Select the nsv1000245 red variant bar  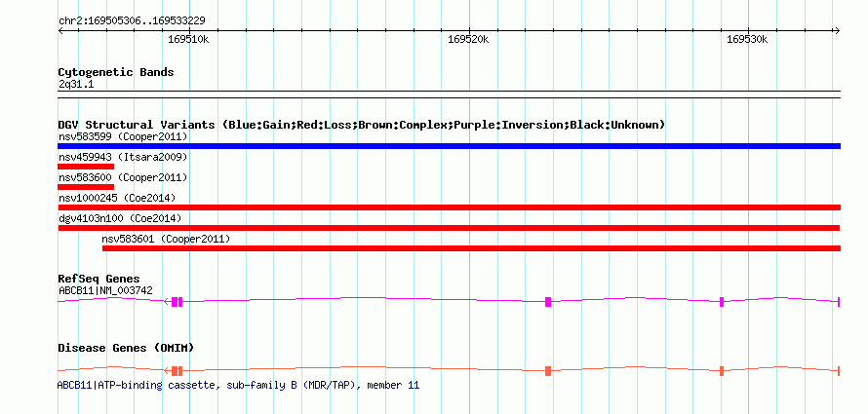pyautogui.click(x=449, y=207)
